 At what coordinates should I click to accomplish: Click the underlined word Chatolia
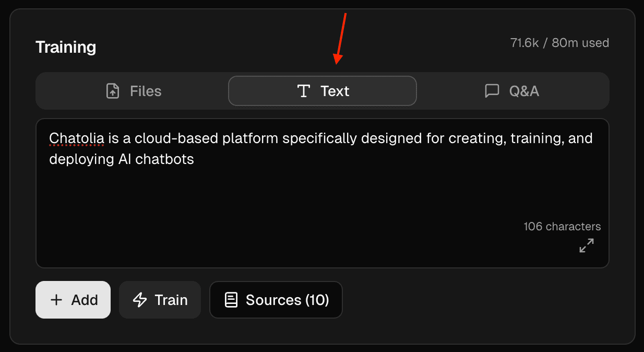point(77,139)
